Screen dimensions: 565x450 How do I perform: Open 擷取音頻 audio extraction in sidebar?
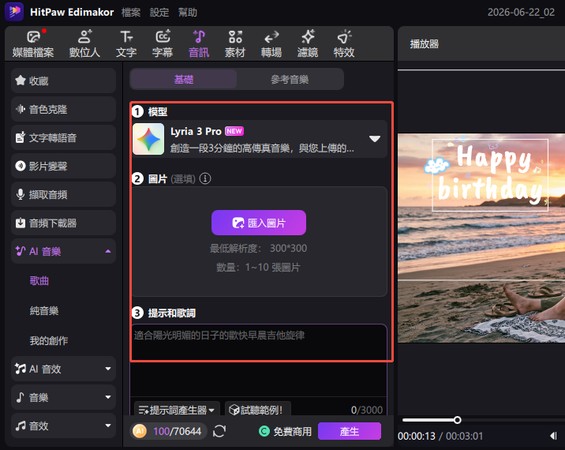click(63, 195)
